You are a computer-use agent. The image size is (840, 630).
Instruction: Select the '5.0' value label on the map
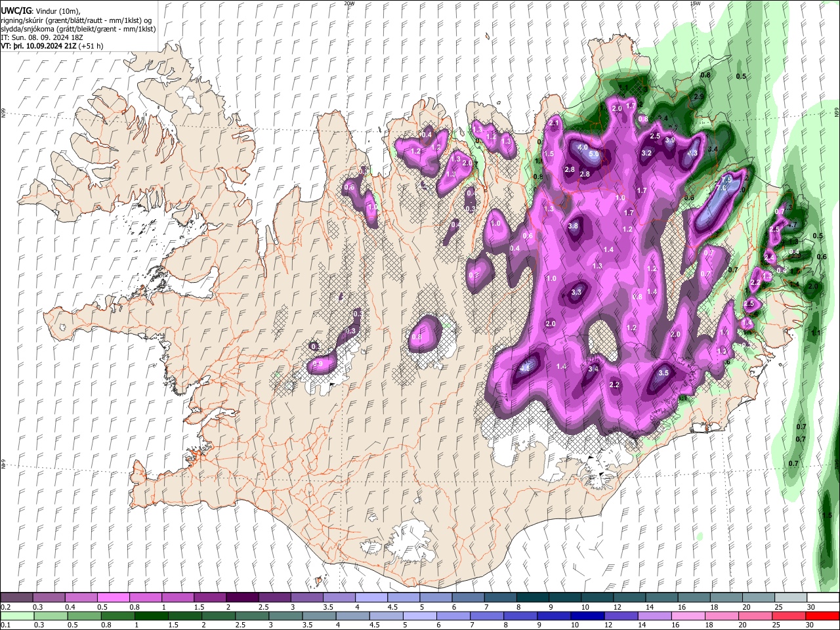[x=594, y=154]
